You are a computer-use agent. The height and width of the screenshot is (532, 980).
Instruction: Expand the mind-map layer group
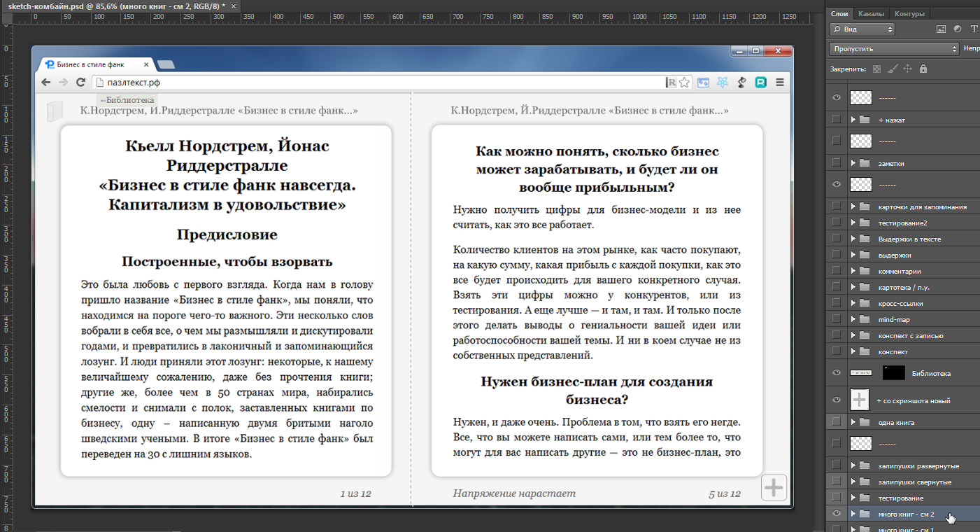[853, 319]
